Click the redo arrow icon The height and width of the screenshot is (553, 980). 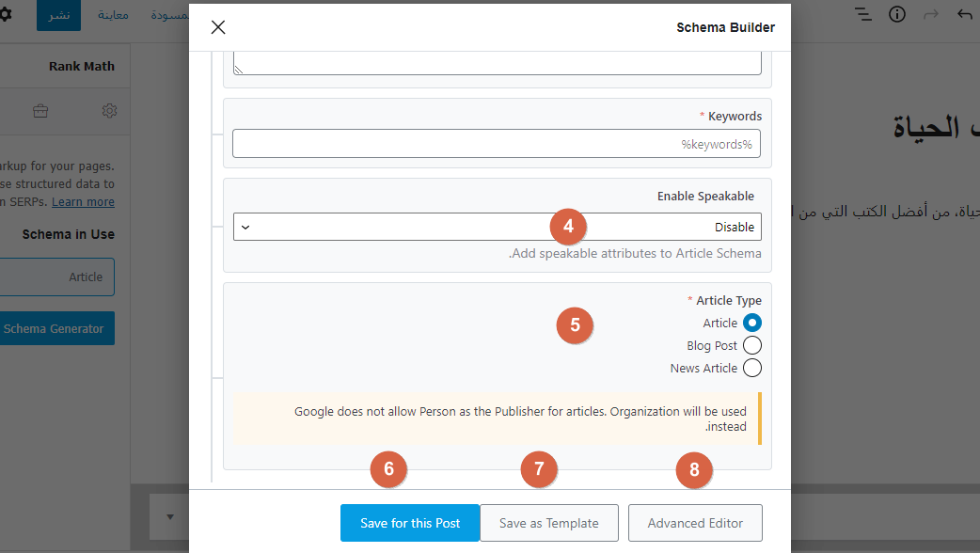(931, 15)
